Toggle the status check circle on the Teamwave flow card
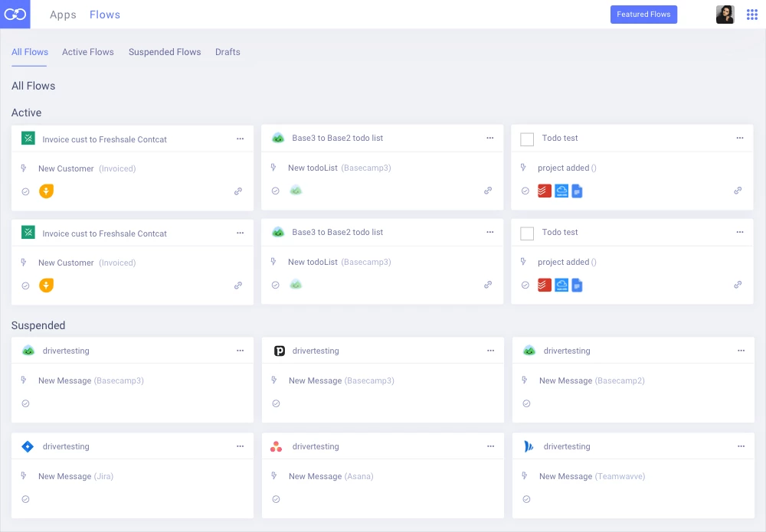The width and height of the screenshot is (766, 532). tap(526, 499)
